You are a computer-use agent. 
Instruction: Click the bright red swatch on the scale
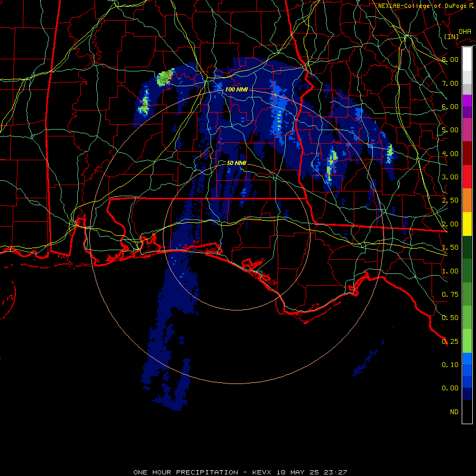(467, 177)
